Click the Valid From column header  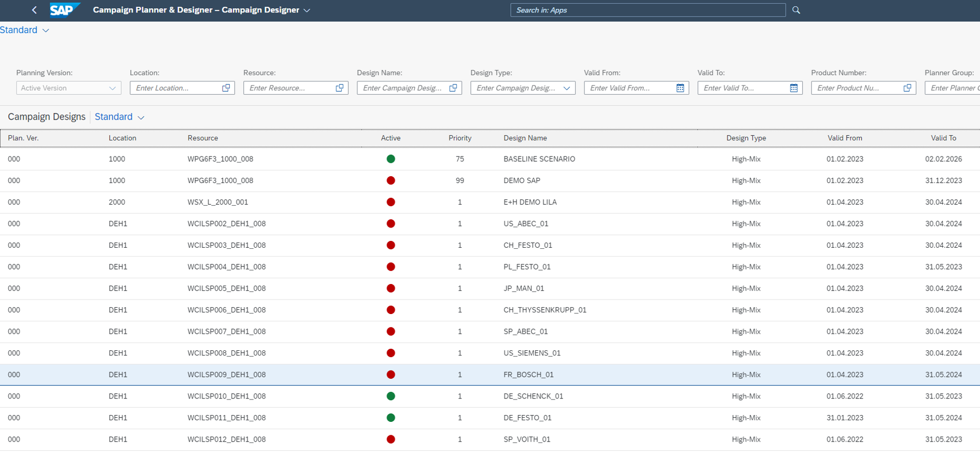[845, 138]
